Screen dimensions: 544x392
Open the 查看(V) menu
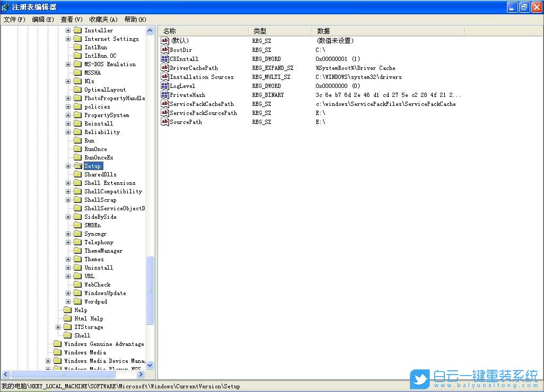click(71, 19)
